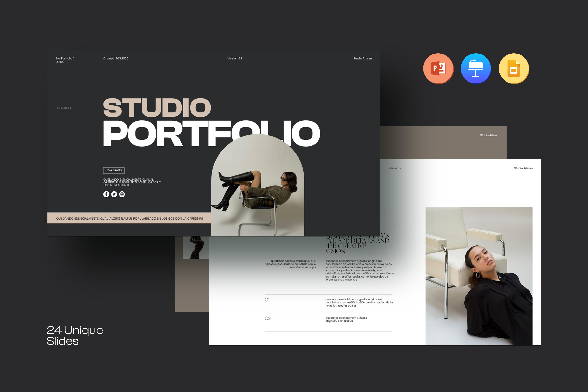Screen dimensions: 588x392
Task: Click the Google Slides format icon
Action: pyautogui.click(x=514, y=68)
